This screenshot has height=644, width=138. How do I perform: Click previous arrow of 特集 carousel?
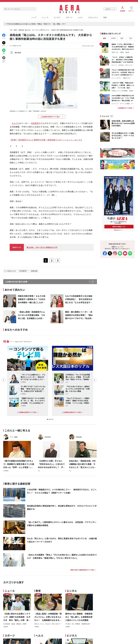[4, 380]
